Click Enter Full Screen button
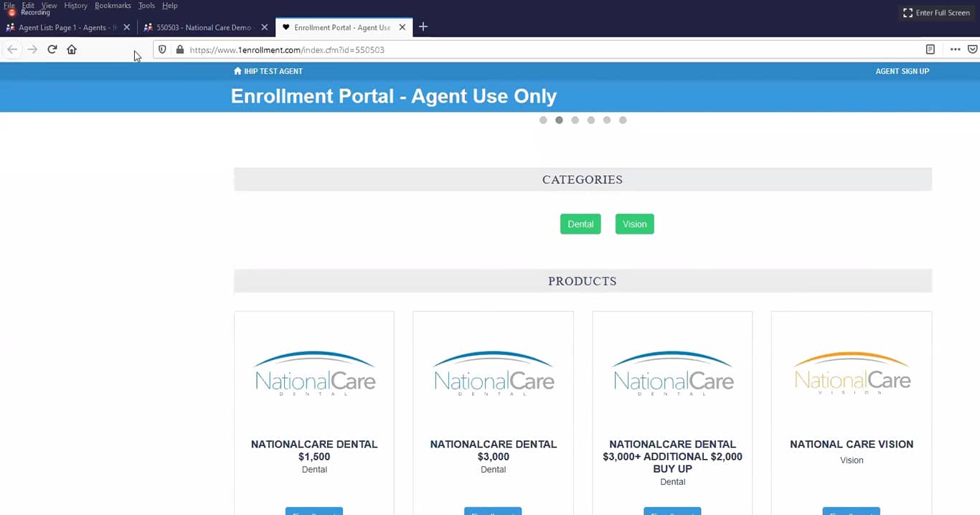The width and height of the screenshot is (980, 515). point(936,13)
